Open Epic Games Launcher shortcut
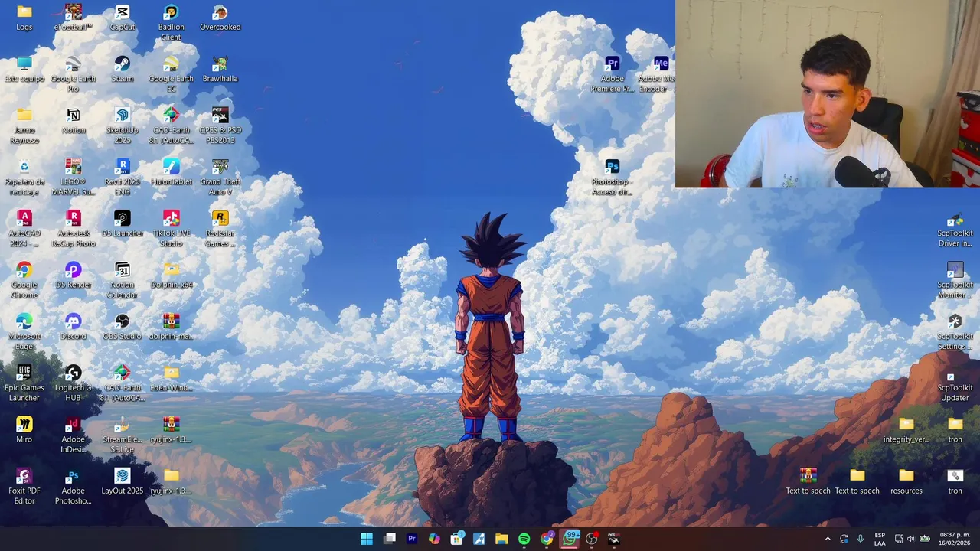 (x=24, y=383)
